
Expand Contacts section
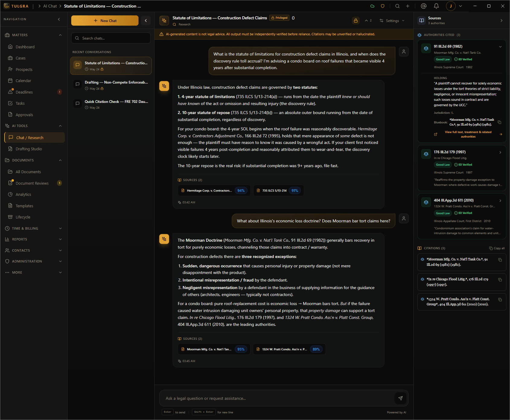point(34,250)
